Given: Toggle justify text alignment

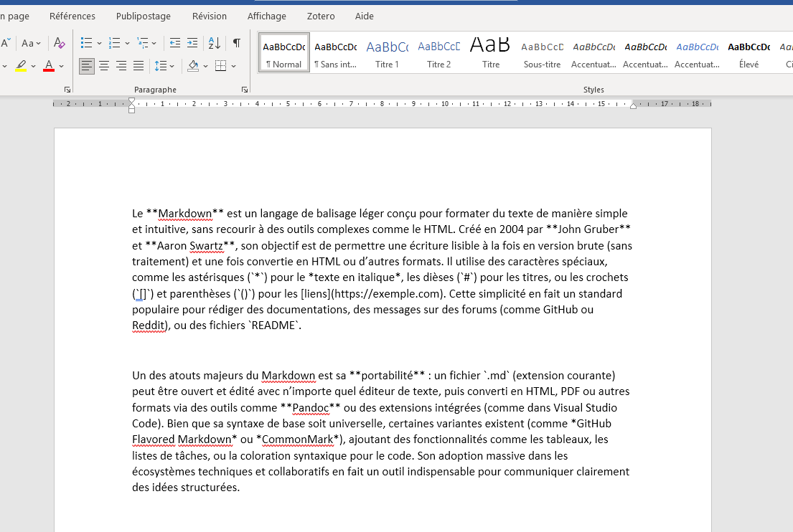Looking at the screenshot, I should point(139,66).
